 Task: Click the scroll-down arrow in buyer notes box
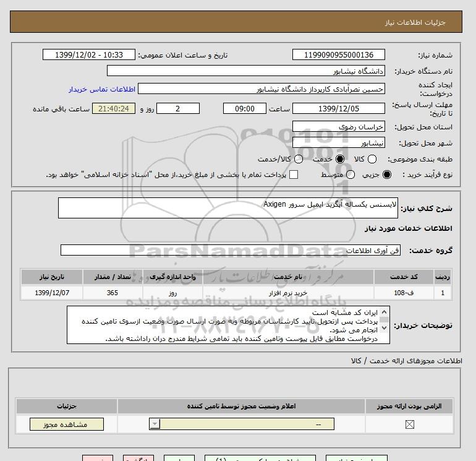pos(384,327)
